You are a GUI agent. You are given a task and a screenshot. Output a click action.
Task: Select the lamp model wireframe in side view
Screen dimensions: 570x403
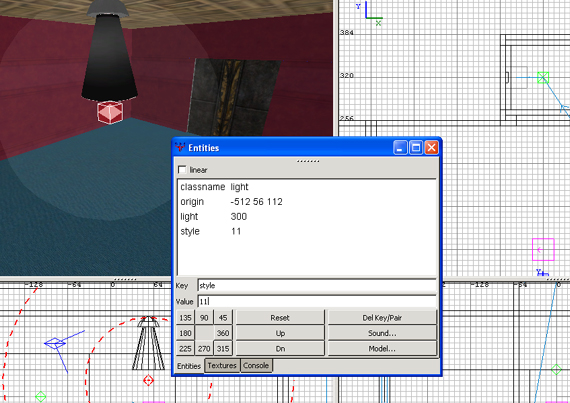pos(148,343)
